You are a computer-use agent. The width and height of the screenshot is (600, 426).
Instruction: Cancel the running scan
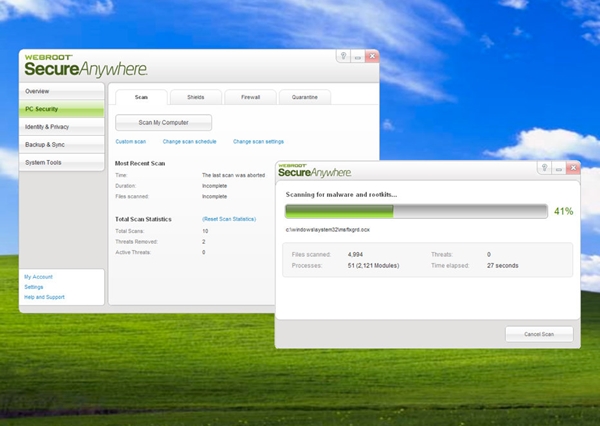539,334
